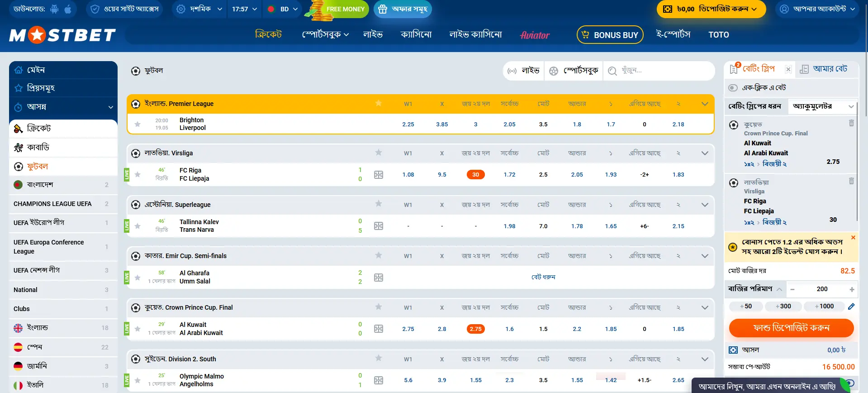
Task: Toggle the selected 30 odds for FC Riga
Action: (x=475, y=175)
